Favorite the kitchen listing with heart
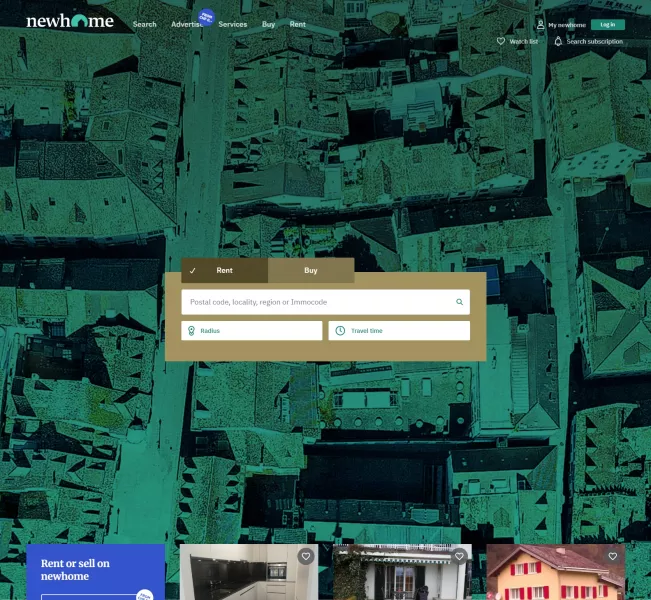 coord(306,556)
